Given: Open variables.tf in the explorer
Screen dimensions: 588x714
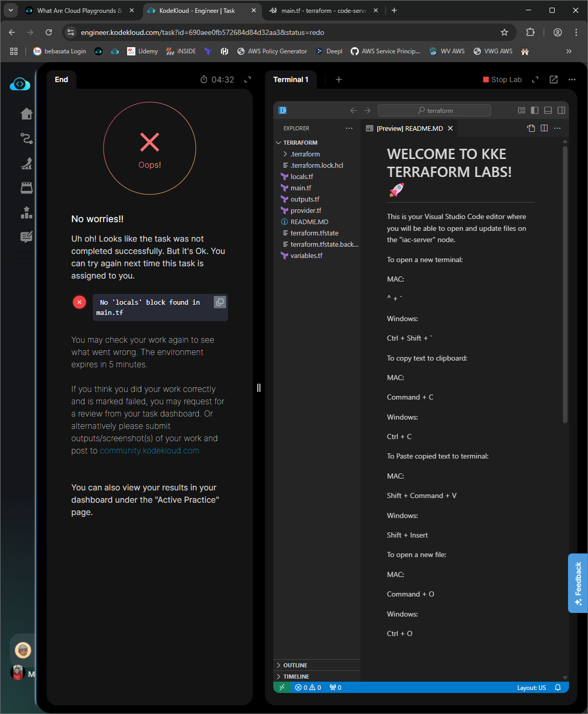Looking at the screenshot, I should [x=317, y=255].
